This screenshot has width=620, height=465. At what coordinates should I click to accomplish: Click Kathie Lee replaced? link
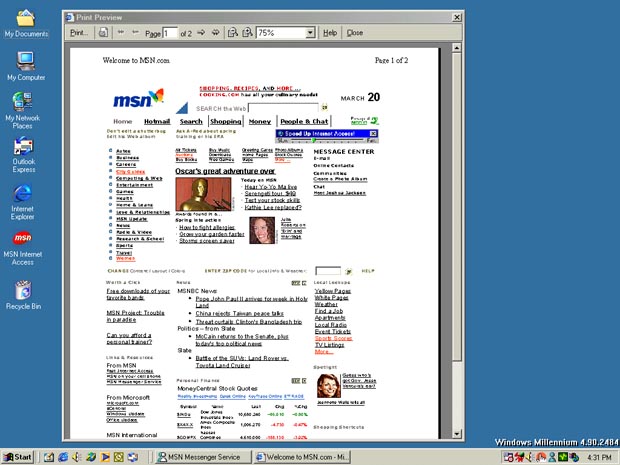click(x=273, y=207)
